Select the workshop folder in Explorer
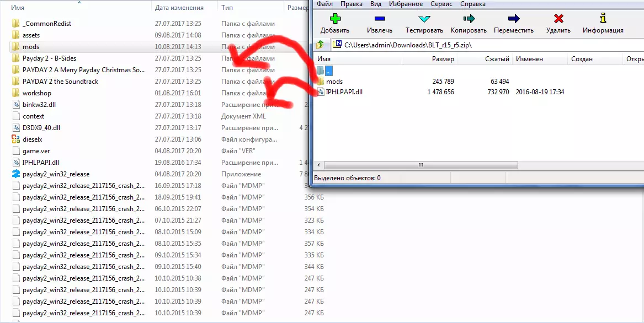 pos(37,93)
